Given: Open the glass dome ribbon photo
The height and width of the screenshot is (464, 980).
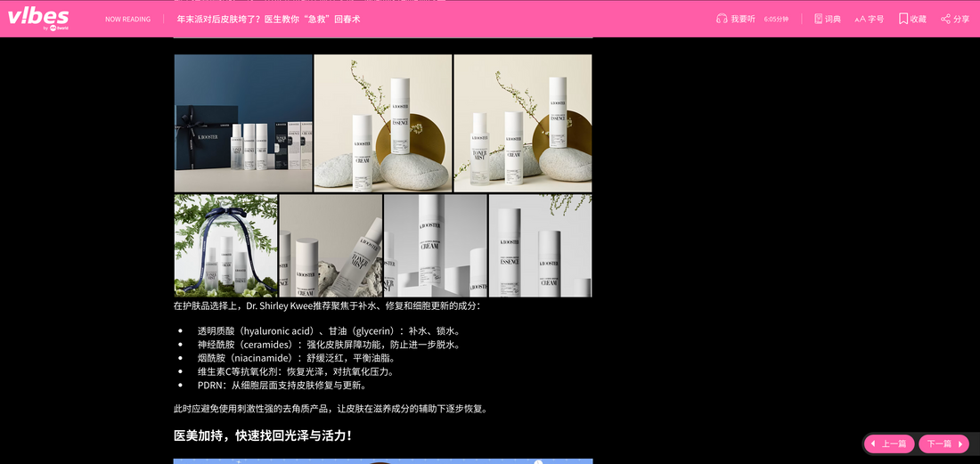Looking at the screenshot, I should (225, 246).
